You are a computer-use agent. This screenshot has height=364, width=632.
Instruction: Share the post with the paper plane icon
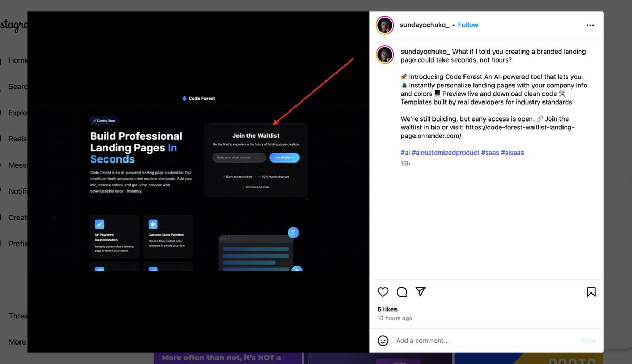coord(420,292)
